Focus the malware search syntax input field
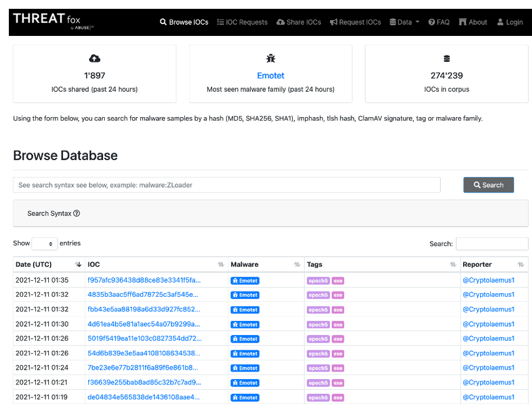 coord(227,185)
